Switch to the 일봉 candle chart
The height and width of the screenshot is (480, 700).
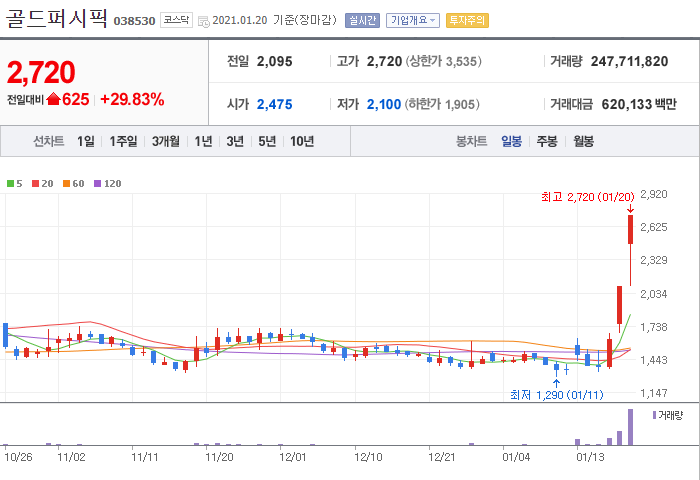click(x=512, y=142)
